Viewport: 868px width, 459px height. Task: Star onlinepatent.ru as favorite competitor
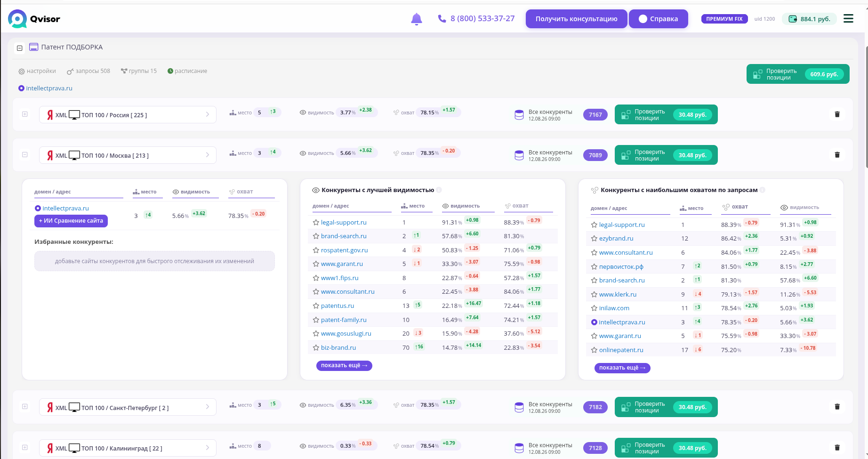coord(594,350)
